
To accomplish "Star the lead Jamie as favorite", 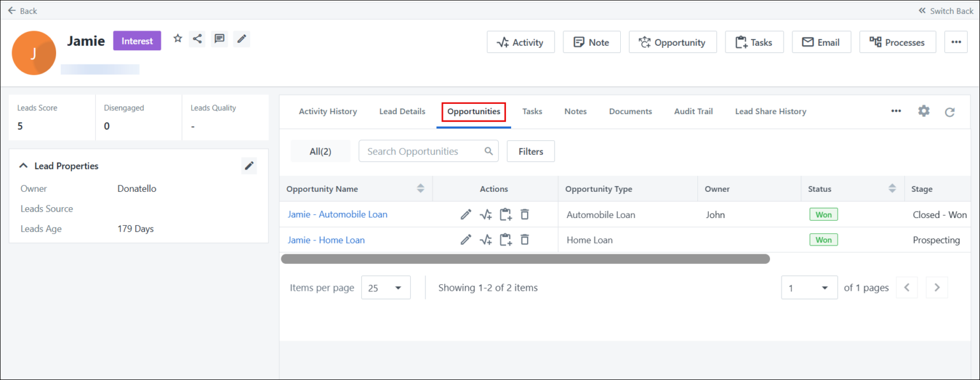I will click(177, 38).
